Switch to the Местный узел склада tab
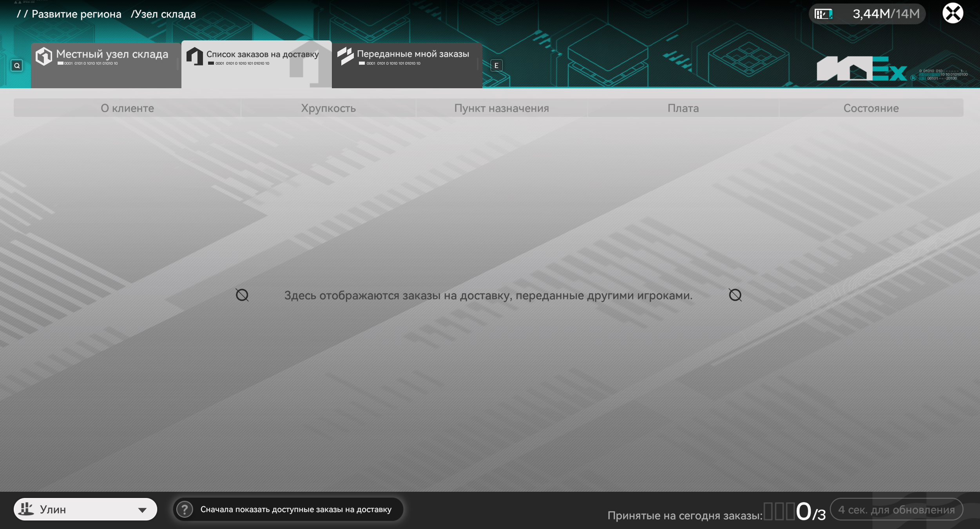980x529 pixels. [106, 65]
